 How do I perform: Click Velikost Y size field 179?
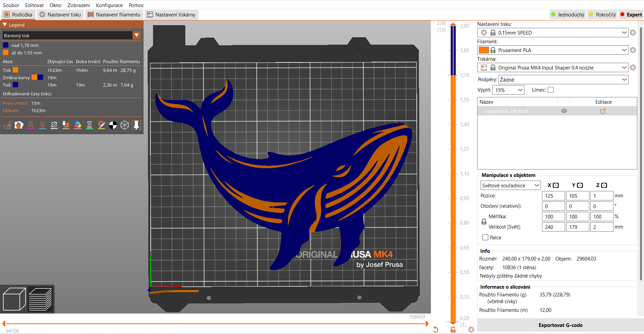click(x=578, y=227)
